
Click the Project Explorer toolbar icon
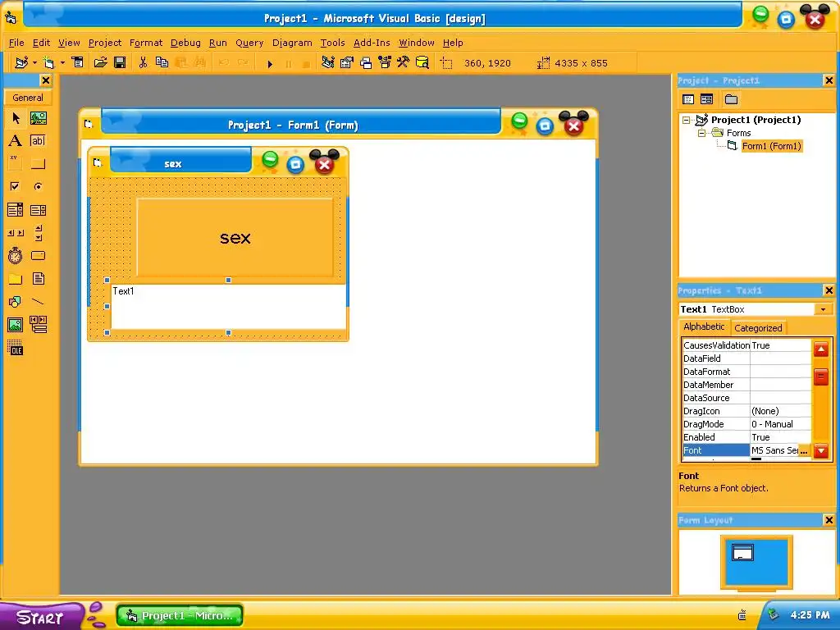tap(328, 62)
